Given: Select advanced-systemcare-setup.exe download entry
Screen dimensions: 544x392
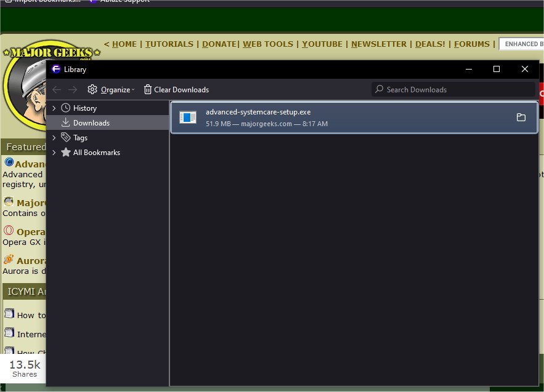Looking at the screenshot, I should [x=354, y=118].
